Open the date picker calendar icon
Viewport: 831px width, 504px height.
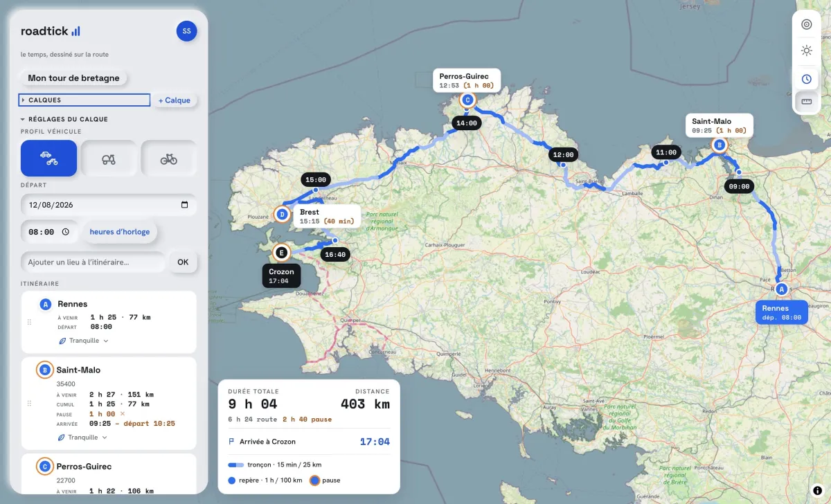point(184,205)
